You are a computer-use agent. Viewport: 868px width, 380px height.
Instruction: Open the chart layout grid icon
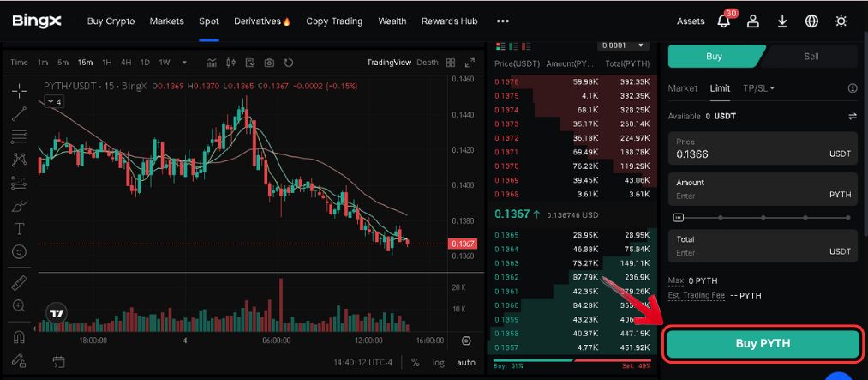coord(451,63)
